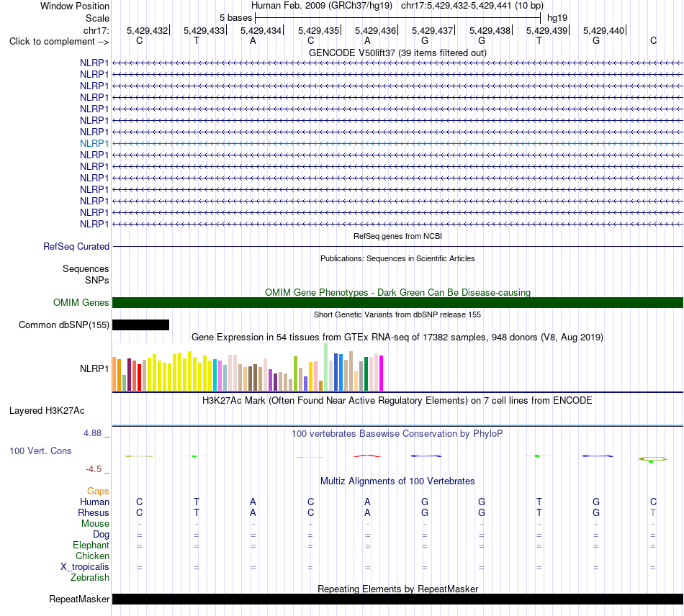Screen dimensions: 684x616
Task: Click base T under 5,429,433 in complement row
Action: (x=197, y=40)
